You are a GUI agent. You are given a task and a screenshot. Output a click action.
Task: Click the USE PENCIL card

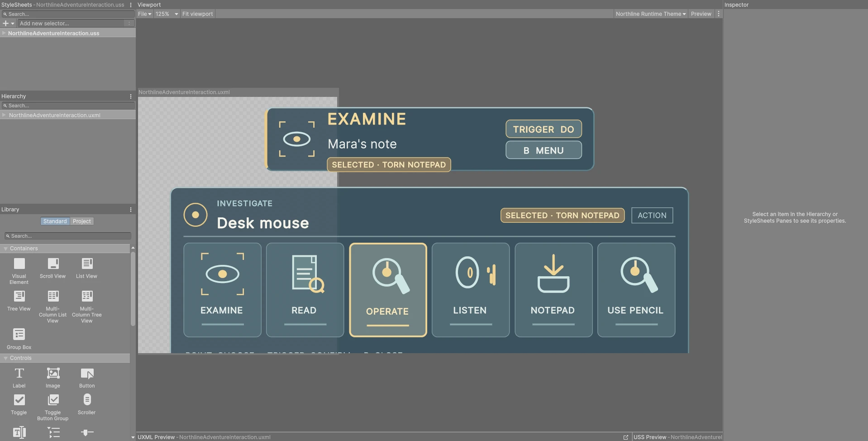point(636,290)
